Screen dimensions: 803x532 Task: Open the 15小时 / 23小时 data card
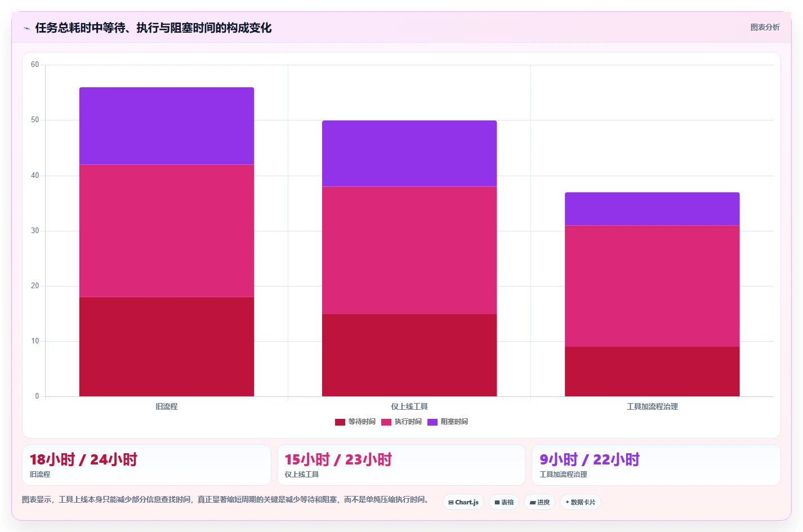pos(401,465)
